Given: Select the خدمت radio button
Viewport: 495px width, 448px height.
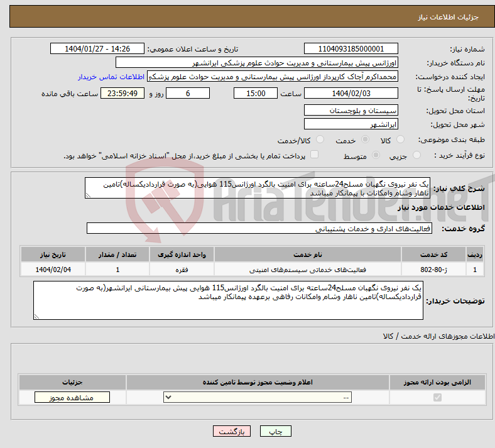Looking at the screenshot, I should tap(365, 139).
